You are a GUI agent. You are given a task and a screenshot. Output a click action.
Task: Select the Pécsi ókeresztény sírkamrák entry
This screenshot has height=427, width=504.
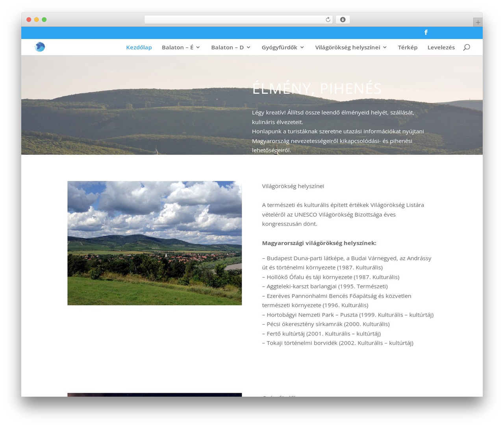pos(326,324)
